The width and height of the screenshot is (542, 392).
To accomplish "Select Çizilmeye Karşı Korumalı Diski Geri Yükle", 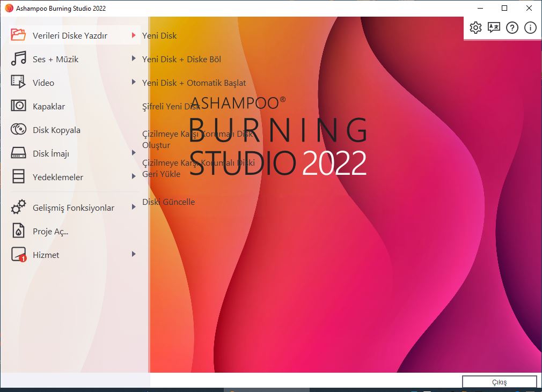I will click(x=199, y=168).
